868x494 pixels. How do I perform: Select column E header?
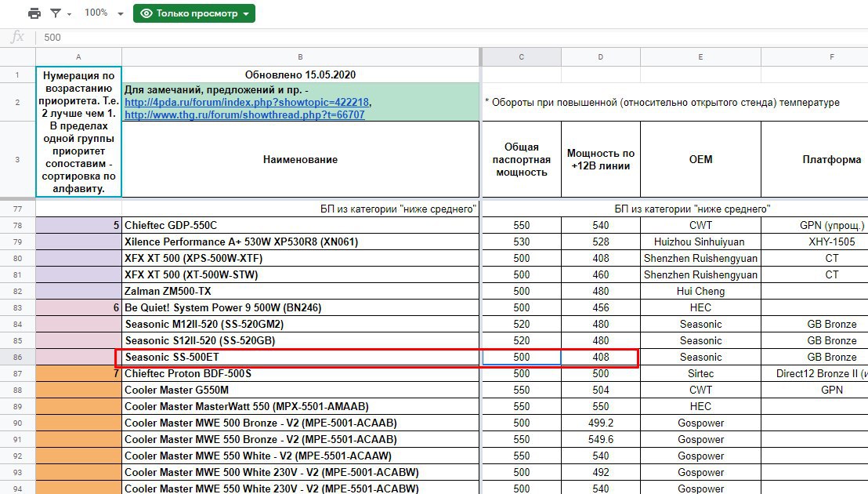point(701,57)
